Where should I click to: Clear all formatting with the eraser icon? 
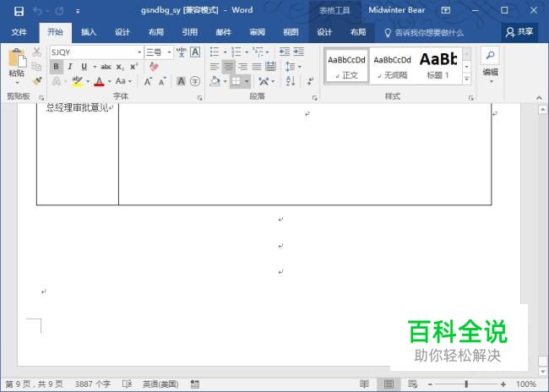(154, 67)
